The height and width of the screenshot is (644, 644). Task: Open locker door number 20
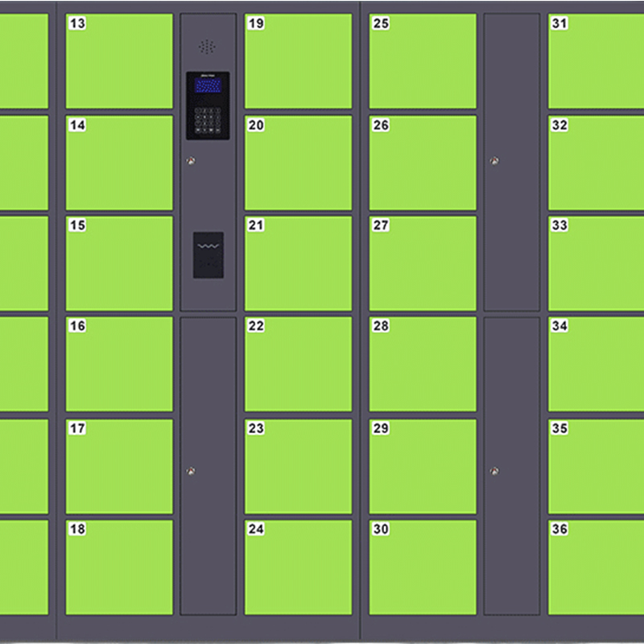tap(298, 163)
